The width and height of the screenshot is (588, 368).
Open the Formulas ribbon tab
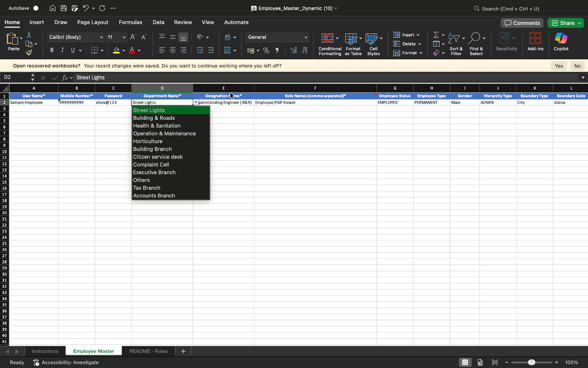pos(130,22)
